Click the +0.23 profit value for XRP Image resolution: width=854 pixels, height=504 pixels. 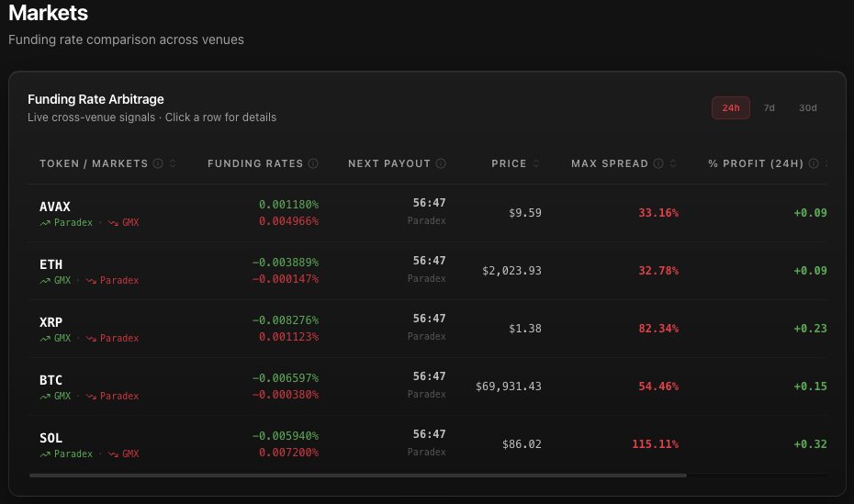pyautogui.click(x=811, y=329)
